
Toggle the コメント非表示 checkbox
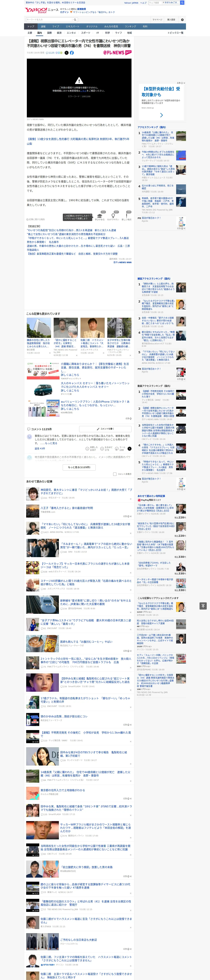(115, 474)
